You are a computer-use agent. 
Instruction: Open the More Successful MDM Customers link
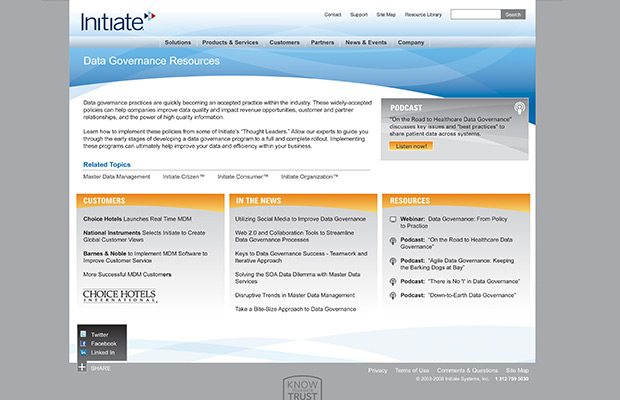[127, 274]
